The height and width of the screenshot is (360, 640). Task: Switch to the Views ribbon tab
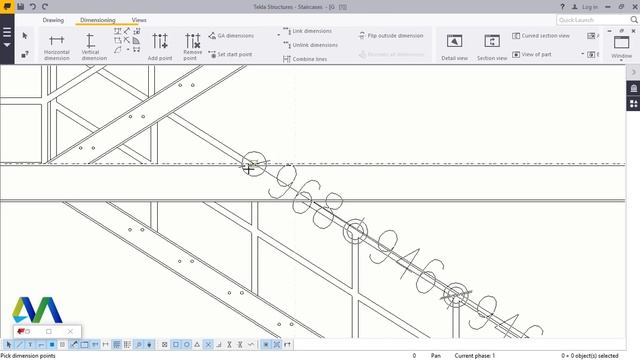[139, 20]
